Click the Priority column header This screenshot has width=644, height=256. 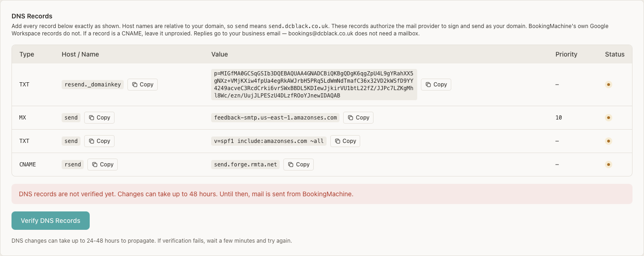pos(566,54)
